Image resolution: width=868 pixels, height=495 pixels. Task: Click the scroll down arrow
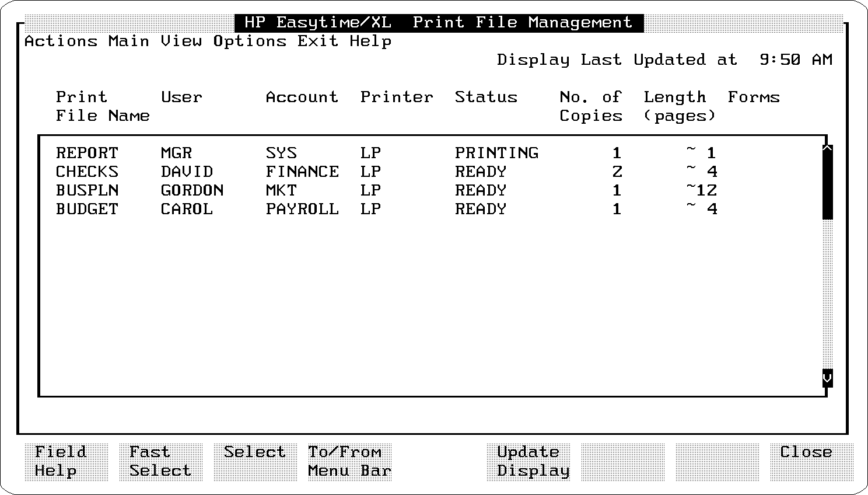827,378
